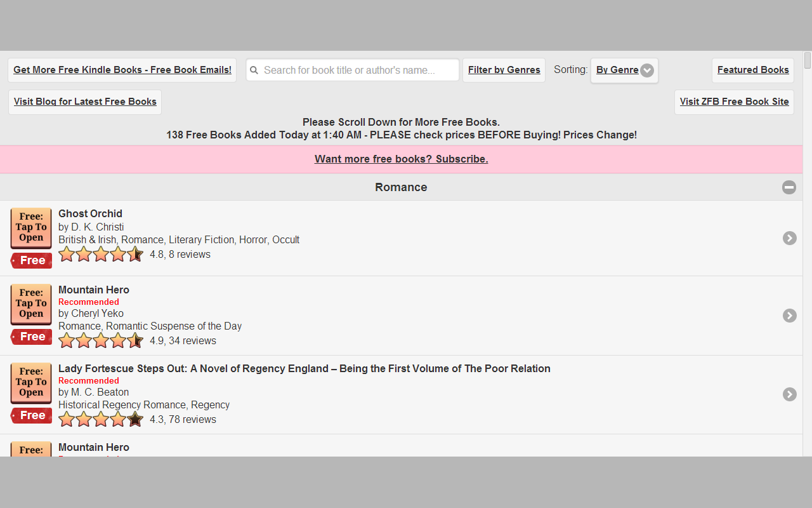
Task: Open Ghost Orchid details via arrow icon
Action: [x=789, y=238]
